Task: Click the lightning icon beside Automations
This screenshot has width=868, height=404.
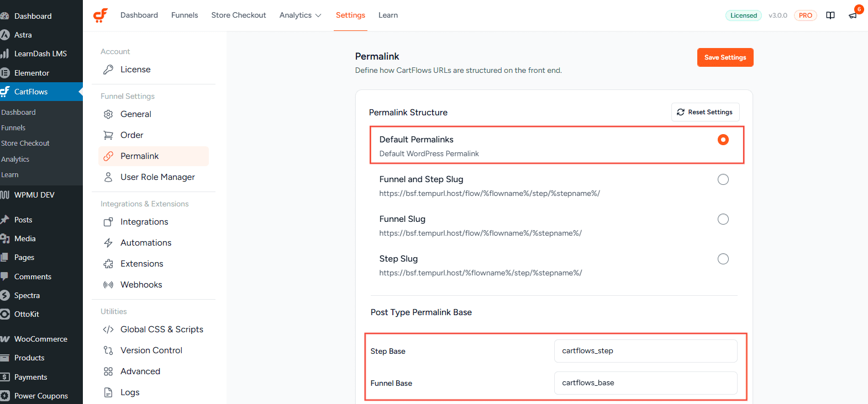Action: coord(108,243)
